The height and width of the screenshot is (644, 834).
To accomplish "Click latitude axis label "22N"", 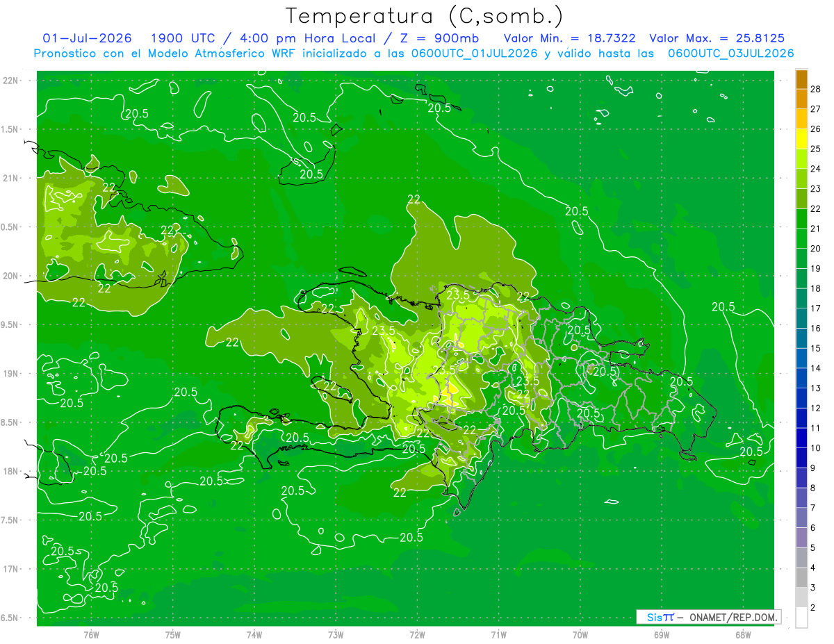I will [x=10, y=81].
